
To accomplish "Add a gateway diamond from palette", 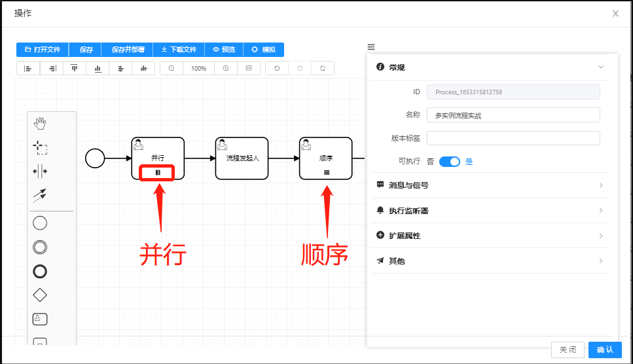I will click(40, 295).
